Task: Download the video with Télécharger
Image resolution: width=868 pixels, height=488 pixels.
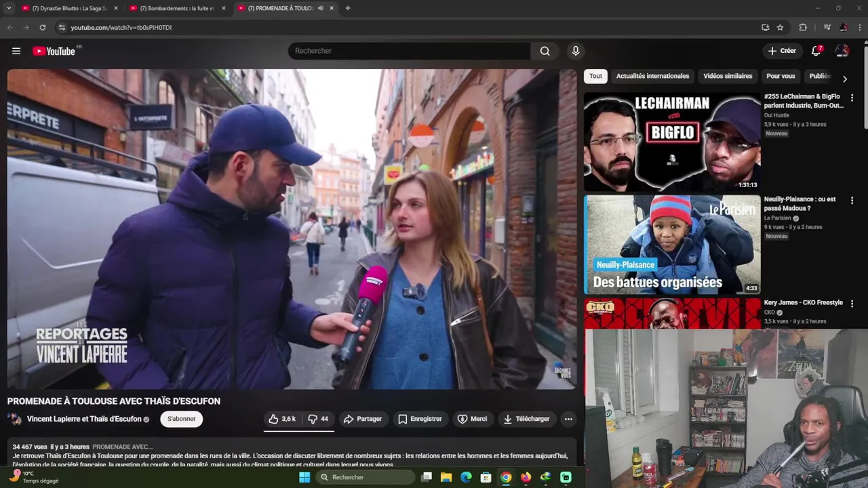Action: point(526,419)
